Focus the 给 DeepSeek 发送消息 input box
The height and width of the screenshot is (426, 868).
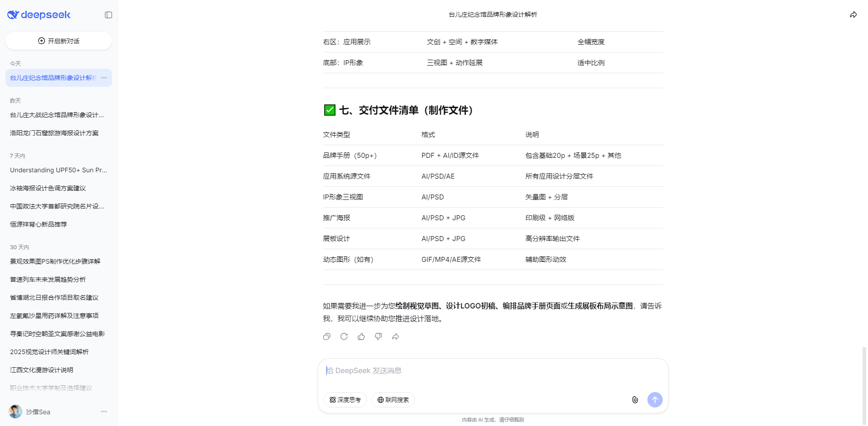pos(493,371)
